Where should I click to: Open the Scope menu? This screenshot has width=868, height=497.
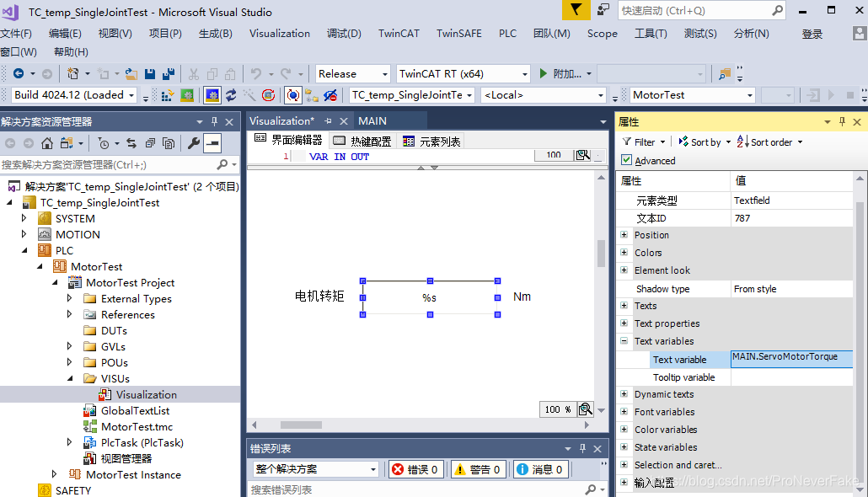(603, 33)
